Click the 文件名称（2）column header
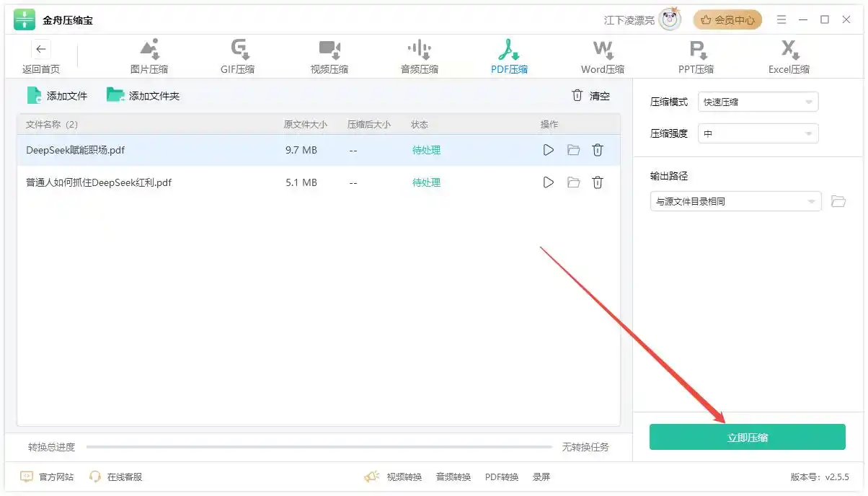The width and height of the screenshot is (868, 496). coord(52,124)
